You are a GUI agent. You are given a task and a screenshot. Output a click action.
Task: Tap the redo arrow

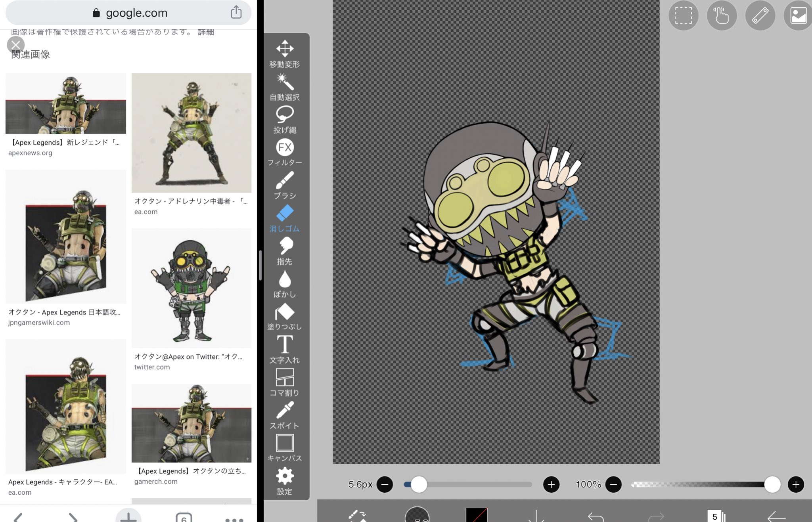pos(656,516)
